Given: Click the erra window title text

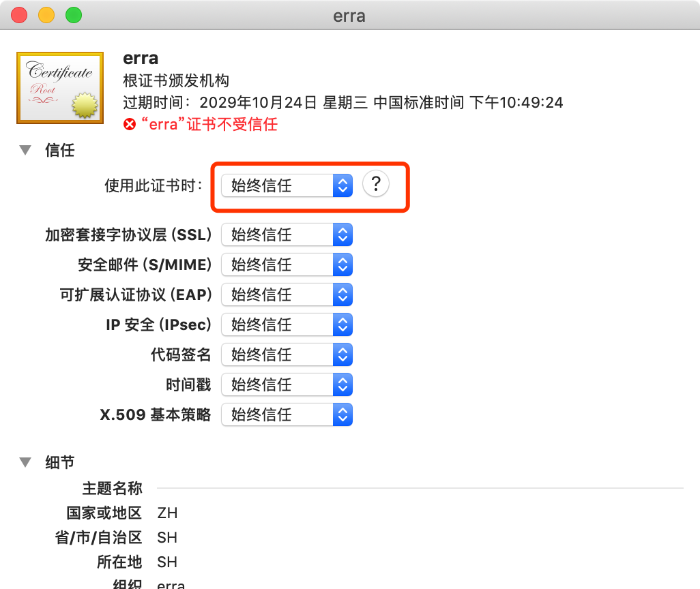Looking at the screenshot, I should click(349, 16).
